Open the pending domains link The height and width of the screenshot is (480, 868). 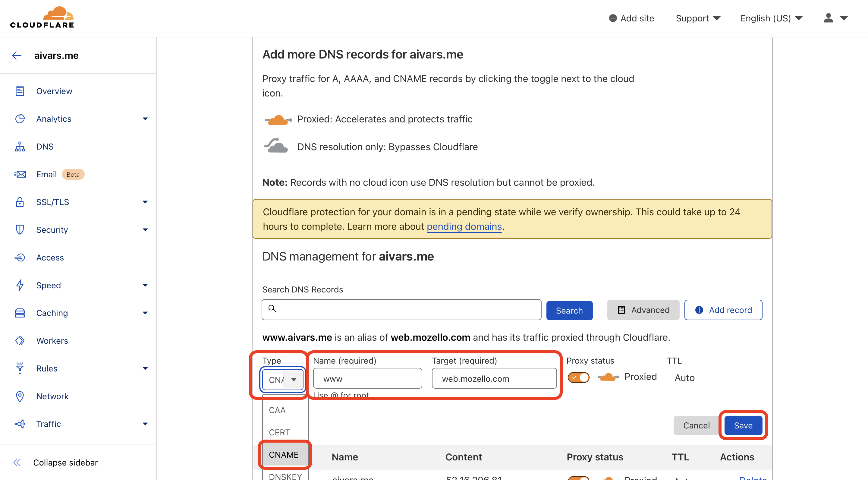(x=464, y=226)
